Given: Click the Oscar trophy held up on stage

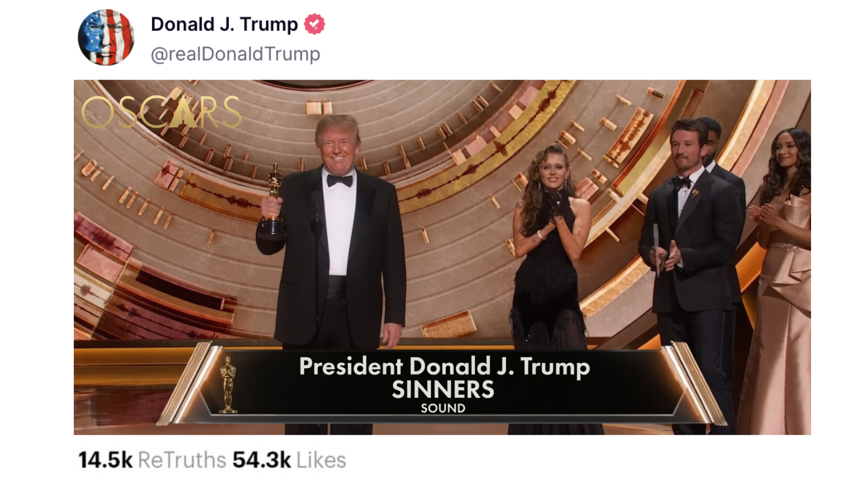Looking at the screenshot, I should coord(273,201).
